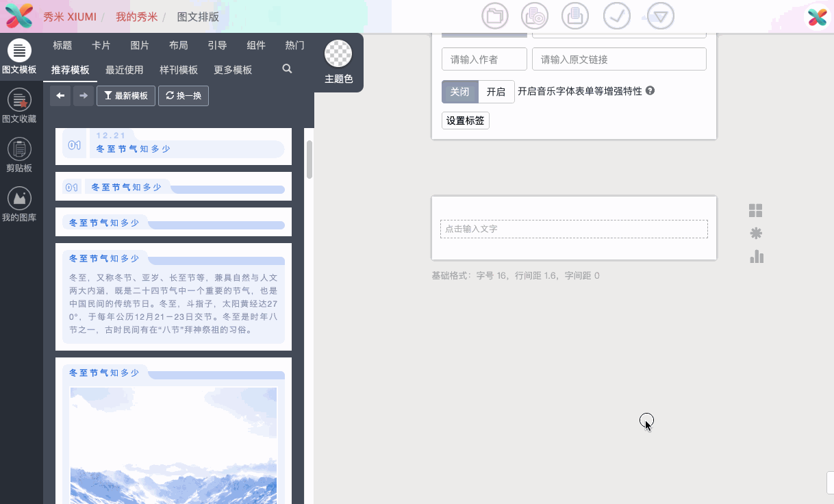Open the 图片 template category
The image size is (834, 504).
[140, 45]
